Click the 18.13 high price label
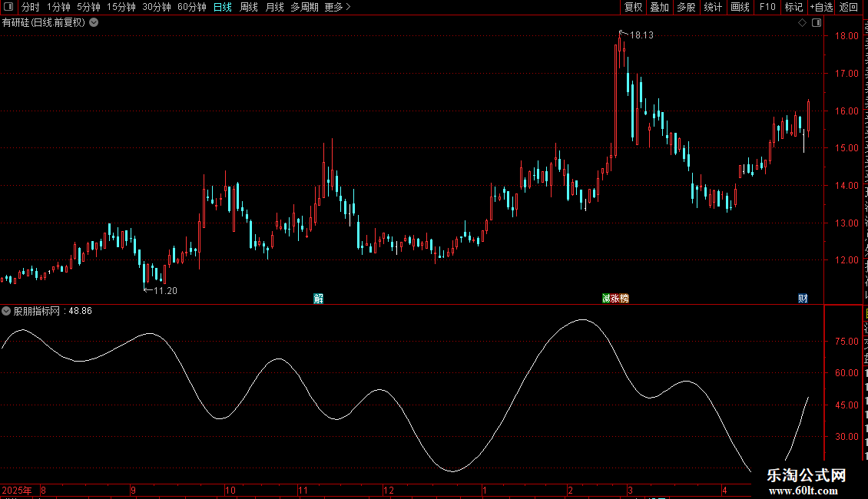The width and height of the screenshot is (868, 499). pyautogui.click(x=641, y=35)
